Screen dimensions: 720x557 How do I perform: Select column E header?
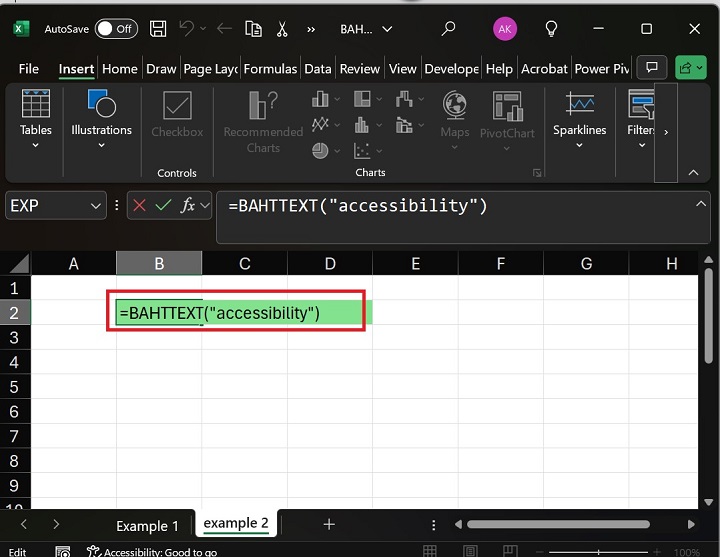tap(415, 264)
